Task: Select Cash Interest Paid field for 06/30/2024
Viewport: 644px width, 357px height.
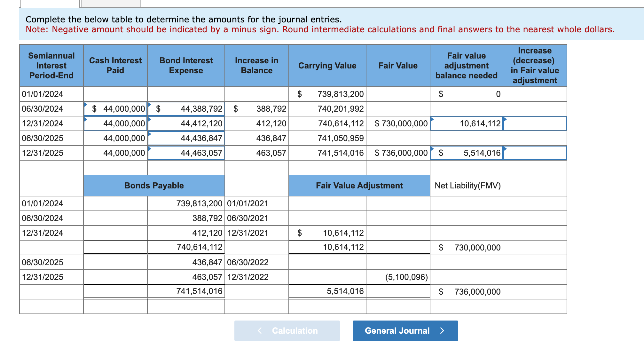Action: pyautogui.click(x=115, y=109)
